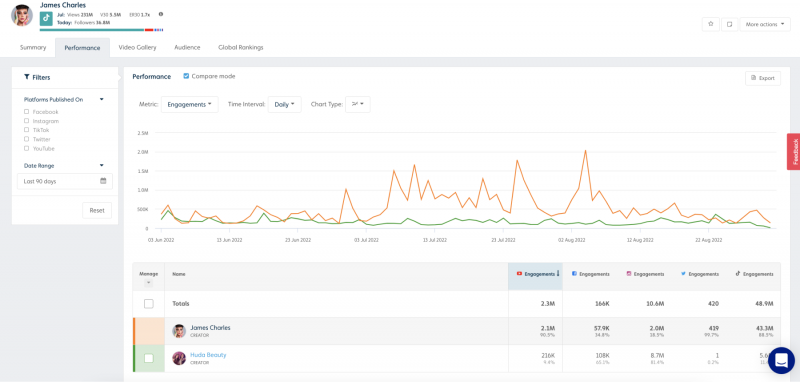Click James Charles name in table
Viewport: 800px width, 382px height.
tap(210, 327)
